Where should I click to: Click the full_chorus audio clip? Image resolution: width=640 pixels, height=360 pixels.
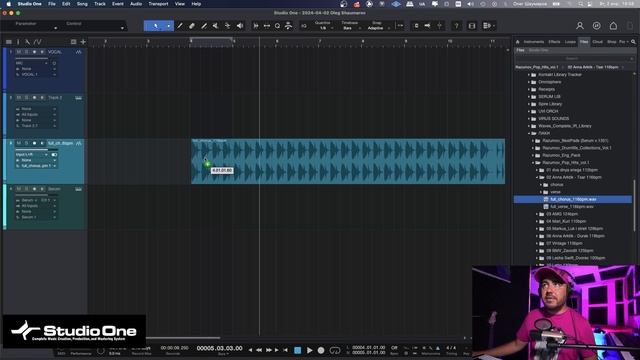[x=348, y=162]
